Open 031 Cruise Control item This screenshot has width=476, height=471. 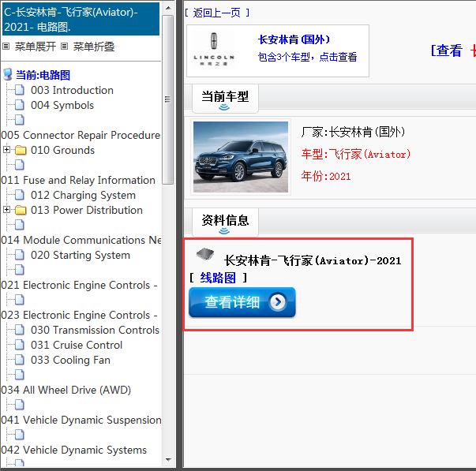click(x=77, y=345)
